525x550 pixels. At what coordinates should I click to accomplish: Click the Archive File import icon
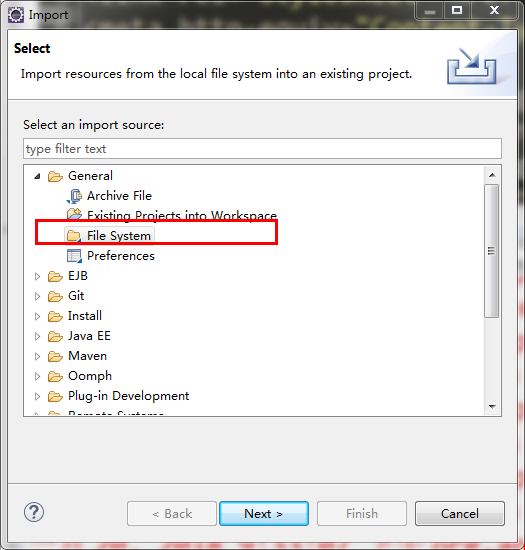74,196
